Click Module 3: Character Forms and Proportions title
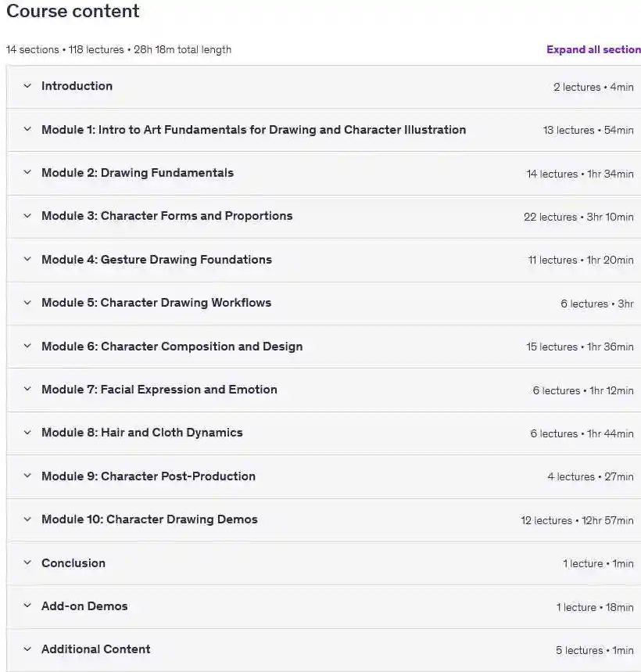This screenshot has height=672, width=641. click(167, 216)
